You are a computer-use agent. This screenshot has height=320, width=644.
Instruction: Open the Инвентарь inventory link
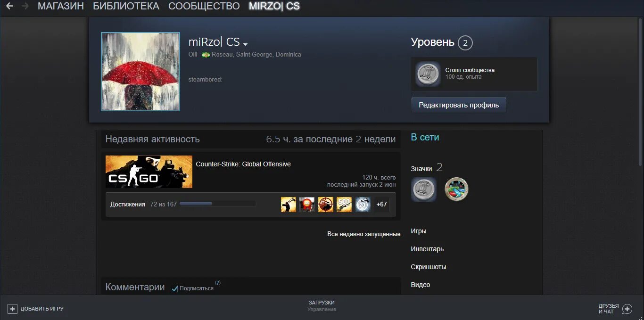(427, 249)
